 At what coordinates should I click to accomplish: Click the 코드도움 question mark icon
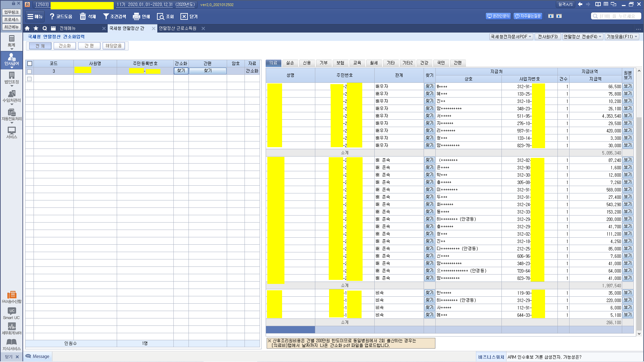[x=52, y=16]
